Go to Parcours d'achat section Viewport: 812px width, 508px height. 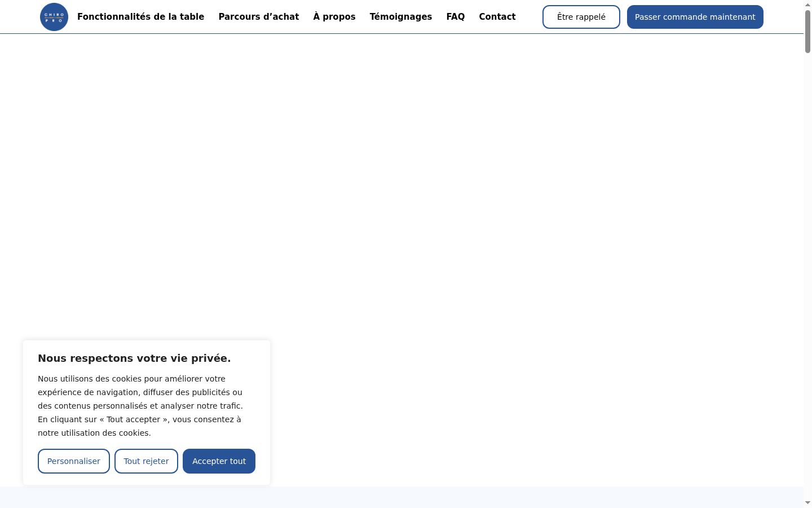[259, 17]
